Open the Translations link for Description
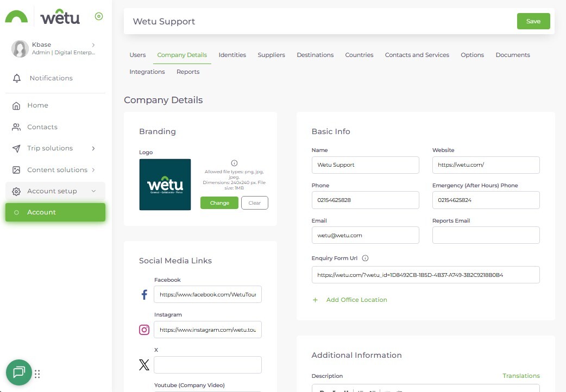Viewport: 566px width, 392px height. click(521, 376)
